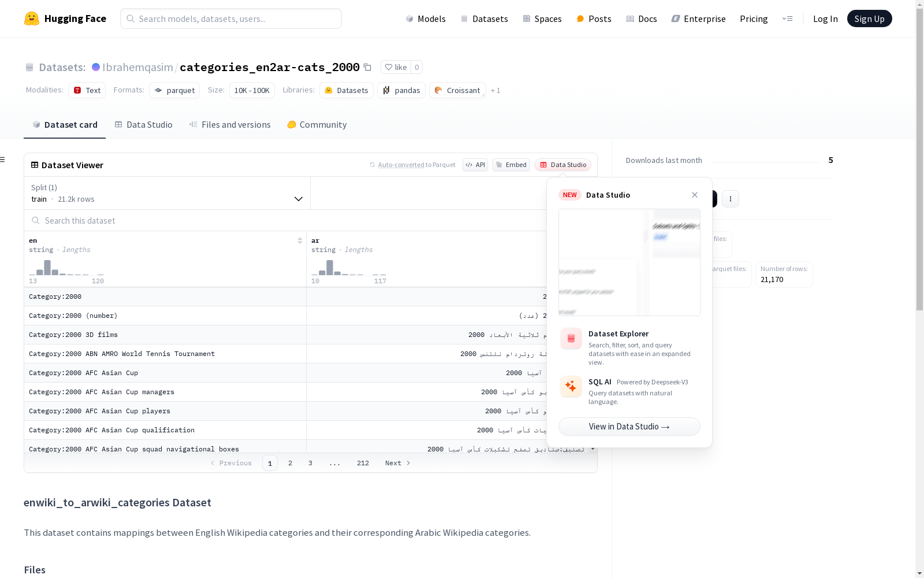Image resolution: width=924 pixels, height=578 pixels.
Task: Go to Pricing
Action: pos(754,18)
